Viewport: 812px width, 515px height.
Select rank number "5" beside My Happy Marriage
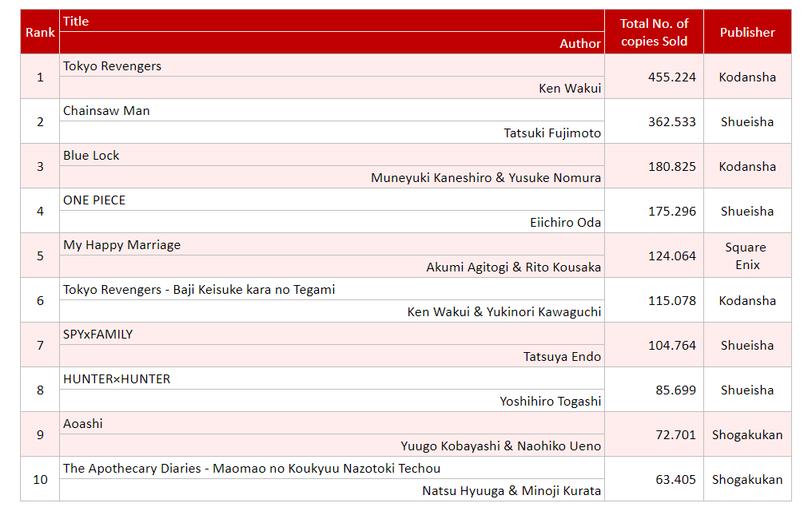click(x=40, y=256)
